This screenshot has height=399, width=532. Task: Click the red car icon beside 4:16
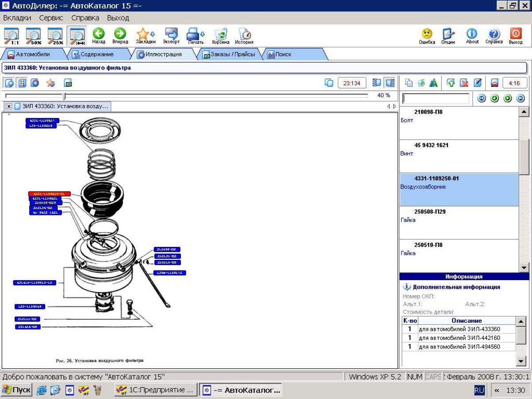(494, 83)
